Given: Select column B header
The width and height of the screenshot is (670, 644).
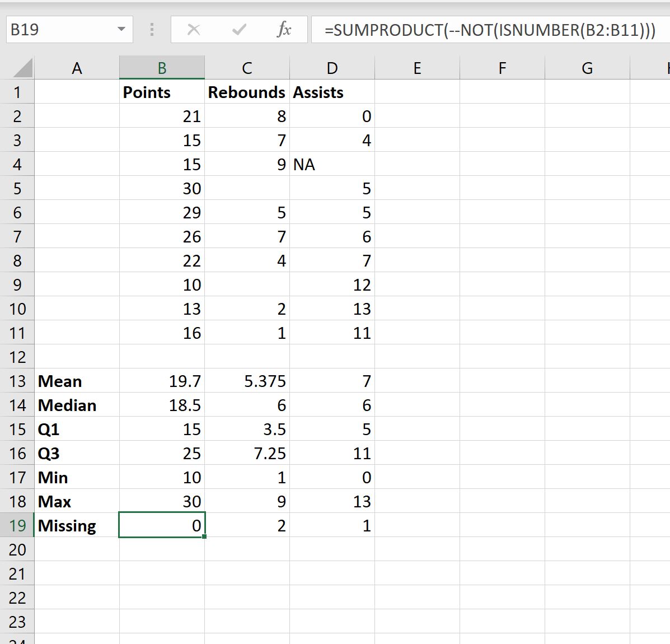Looking at the screenshot, I should pyautogui.click(x=162, y=68).
